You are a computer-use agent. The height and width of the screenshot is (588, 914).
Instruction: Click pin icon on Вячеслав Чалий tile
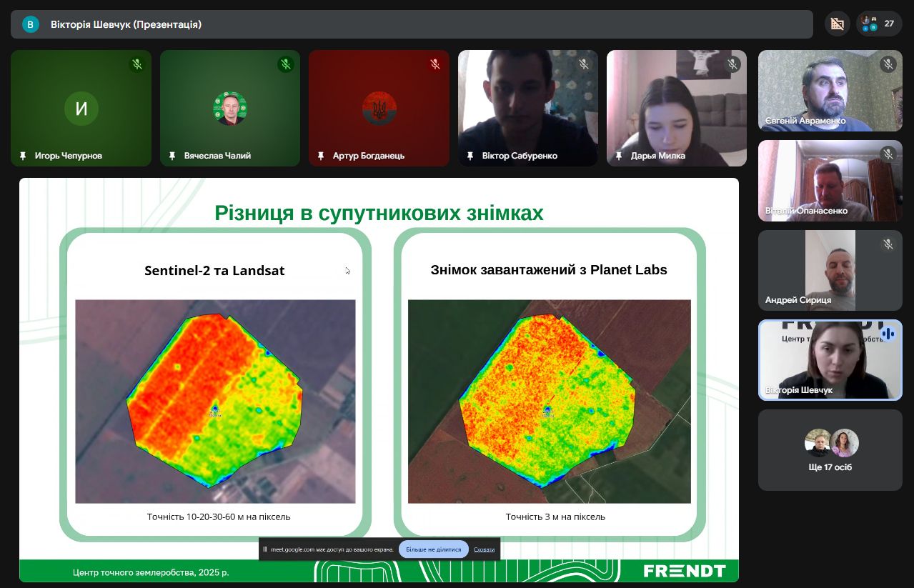pos(172,156)
